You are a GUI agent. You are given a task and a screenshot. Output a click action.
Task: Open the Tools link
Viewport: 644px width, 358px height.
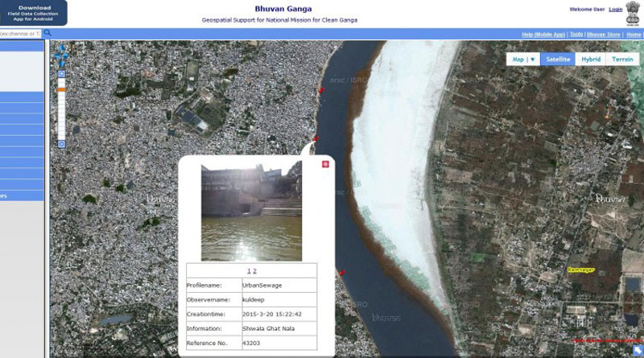pyautogui.click(x=576, y=35)
